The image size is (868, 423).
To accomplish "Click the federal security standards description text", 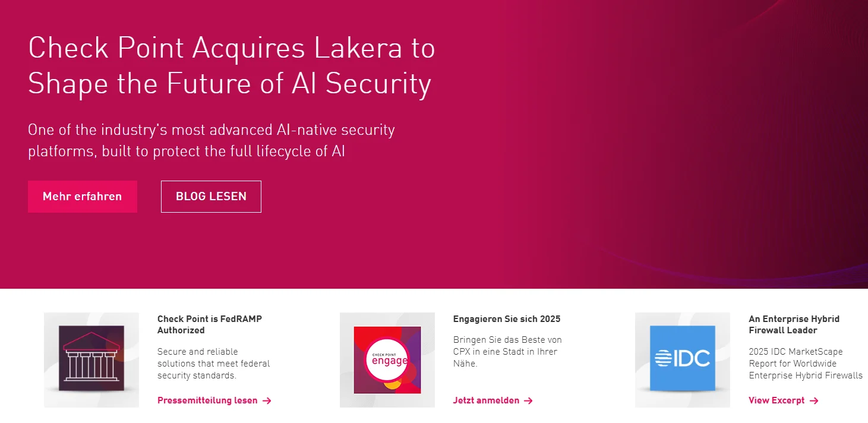I will coord(213,364).
